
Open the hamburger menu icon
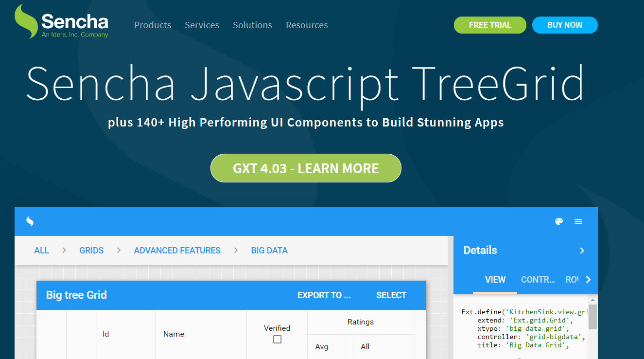pyautogui.click(x=578, y=221)
